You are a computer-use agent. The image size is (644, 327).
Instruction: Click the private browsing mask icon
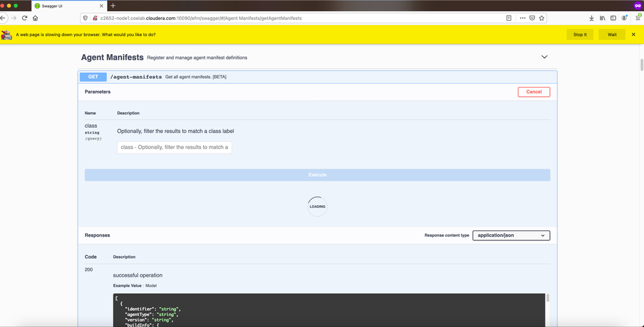638,5
